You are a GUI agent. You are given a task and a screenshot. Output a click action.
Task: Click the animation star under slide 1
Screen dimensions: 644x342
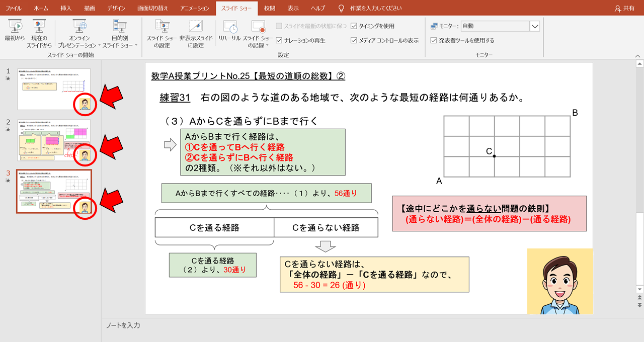click(8, 78)
